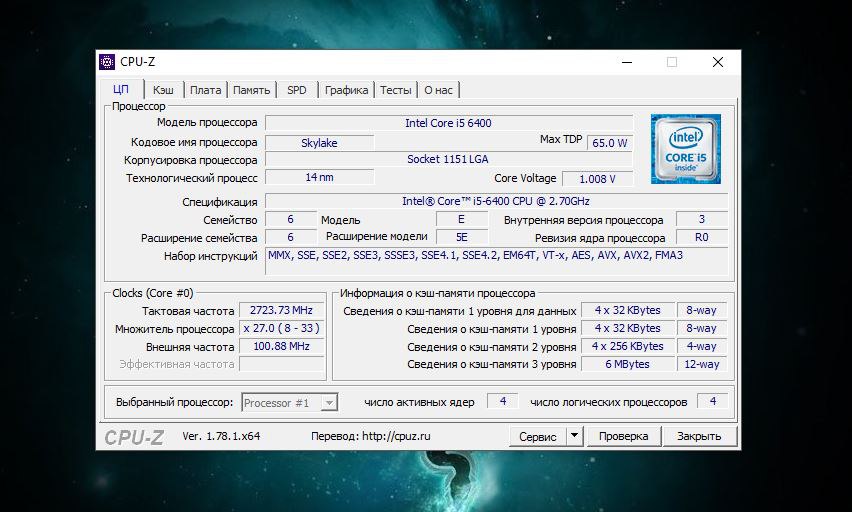Screen dimensions: 852x512
Task: Open the О нас tab
Action: click(x=438, y=90)
